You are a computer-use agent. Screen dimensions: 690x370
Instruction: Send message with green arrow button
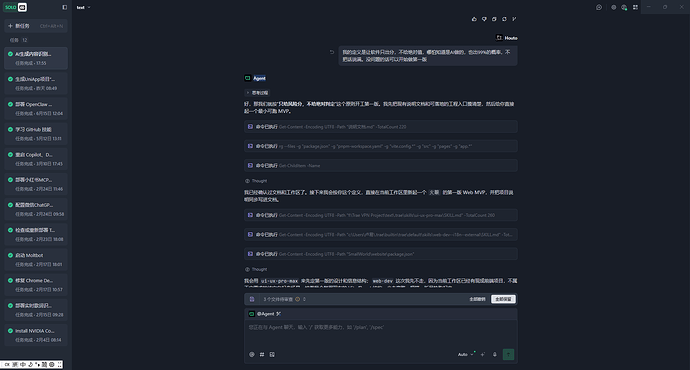click(508, 355)
